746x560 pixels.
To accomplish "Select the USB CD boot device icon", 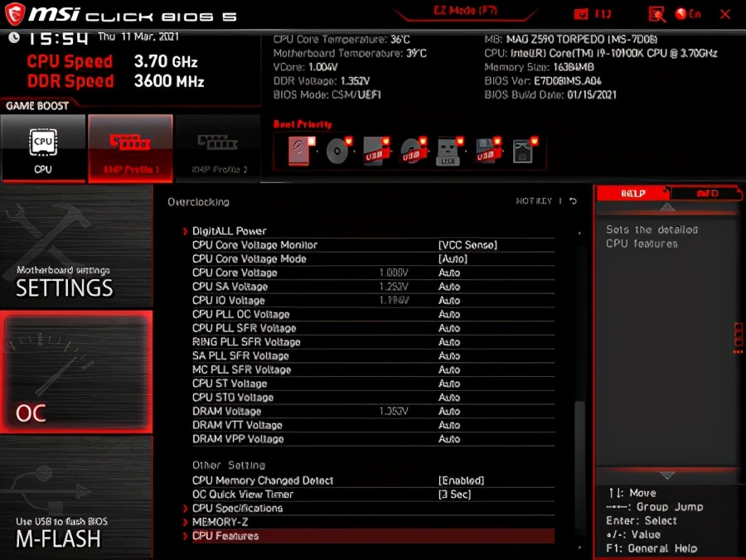I will coord(413,151).
